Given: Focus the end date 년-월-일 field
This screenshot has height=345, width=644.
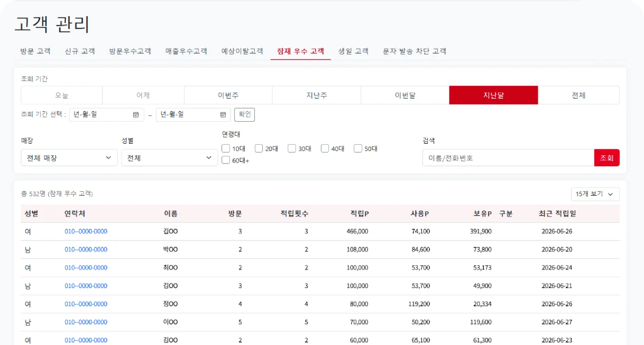Looking at the screenshot, I should click(x=194, y=115).
